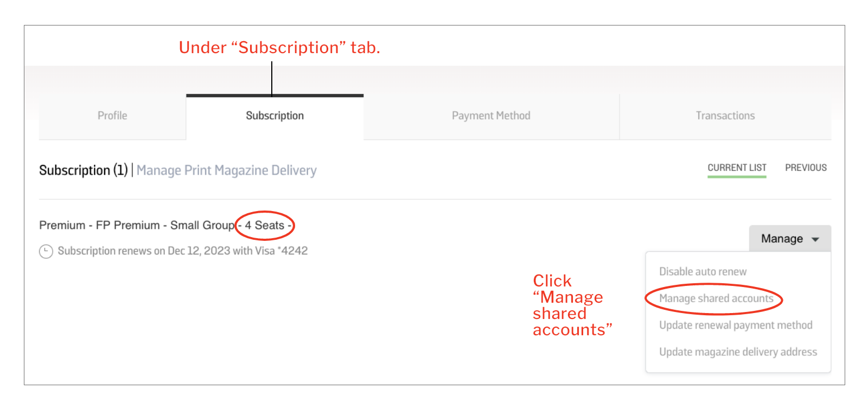Open Manage Print Magazine Delivery link
The height and width of the screenshot is (408, 868).
pyautogui.click(x=227, y=170)
